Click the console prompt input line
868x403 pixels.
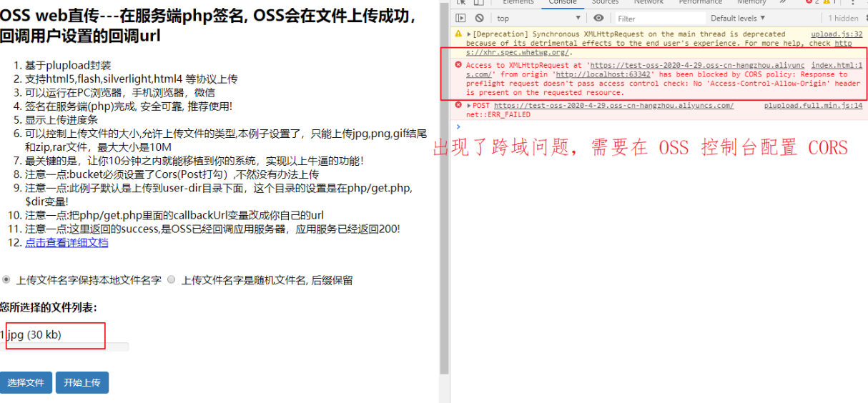[658, 126]
